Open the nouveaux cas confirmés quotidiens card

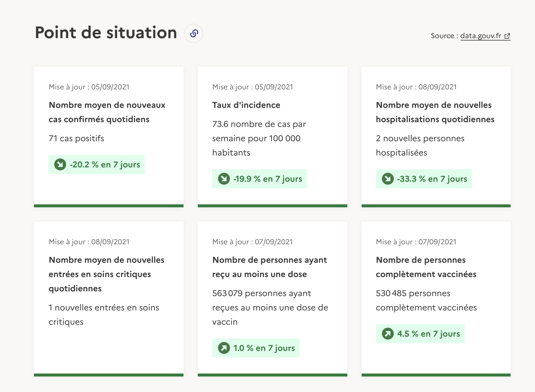(109, 137)
